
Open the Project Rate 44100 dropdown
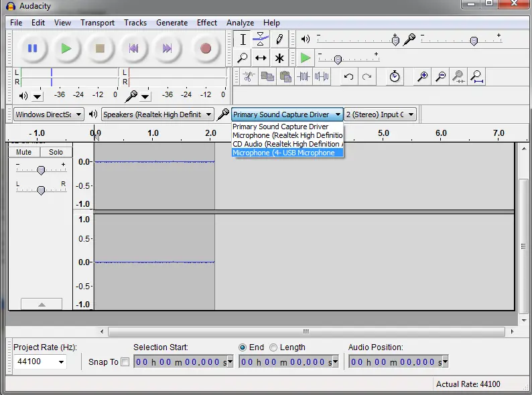click(61, 362)
